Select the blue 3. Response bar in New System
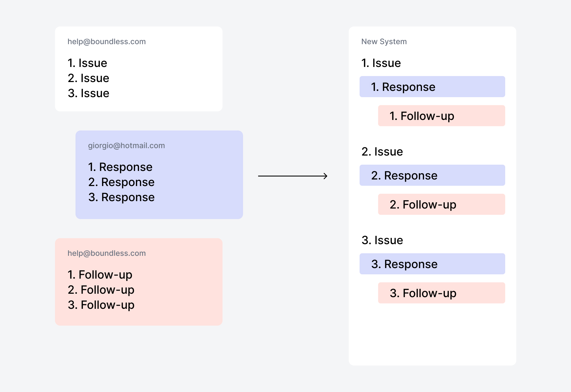 pos(432,264)
